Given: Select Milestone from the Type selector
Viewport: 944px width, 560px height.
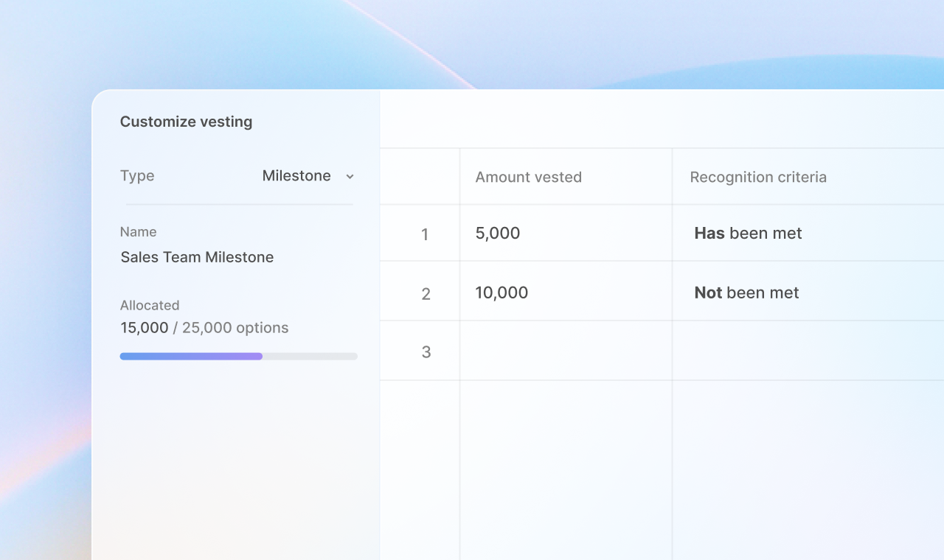Looking at the screenshot, I should point(296,175).
